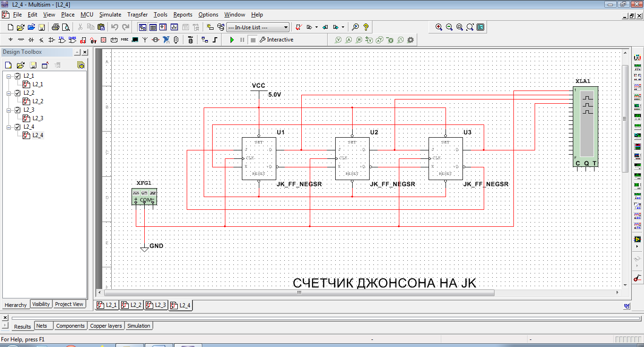
Task: Select the Transistor component icon
Action: 41,40
